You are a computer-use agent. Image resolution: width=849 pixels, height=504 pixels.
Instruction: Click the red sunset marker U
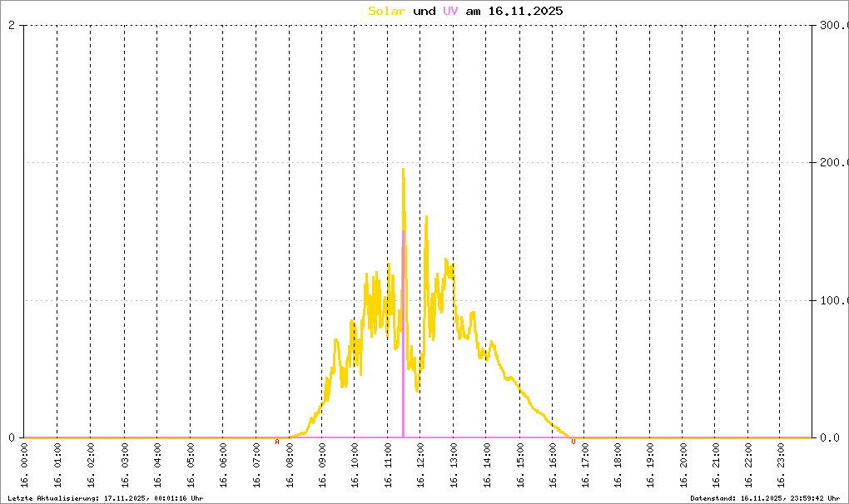573,442
